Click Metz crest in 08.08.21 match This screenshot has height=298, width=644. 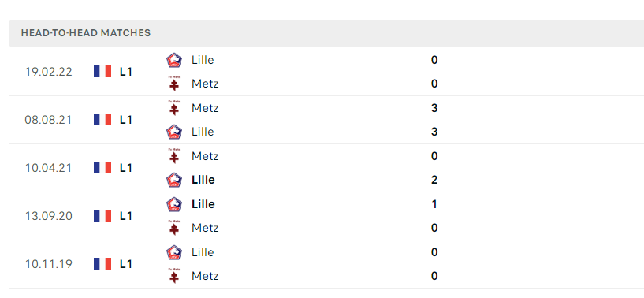(x=174, y=108)
